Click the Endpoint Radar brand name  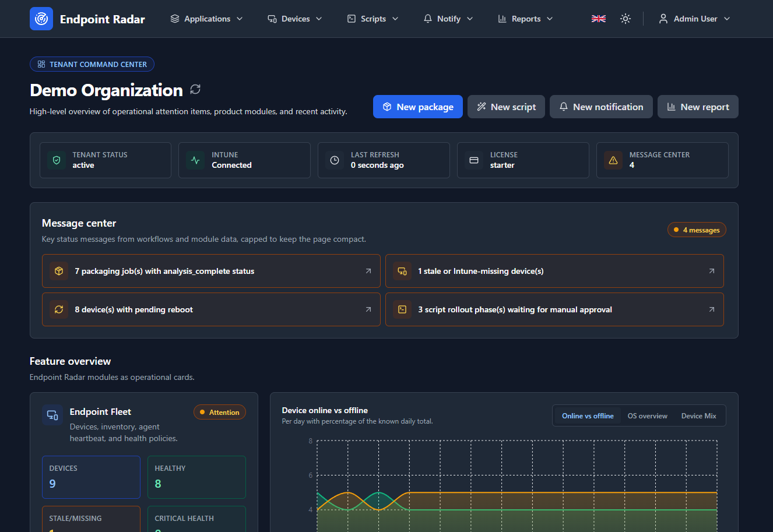pyautogui.click(x=103, y=19)
